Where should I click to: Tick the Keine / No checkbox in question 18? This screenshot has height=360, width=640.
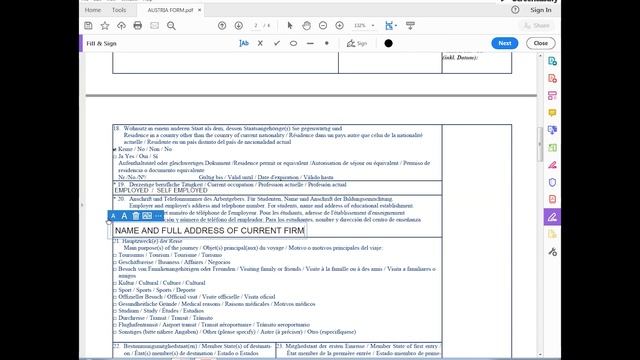[115, 149]
